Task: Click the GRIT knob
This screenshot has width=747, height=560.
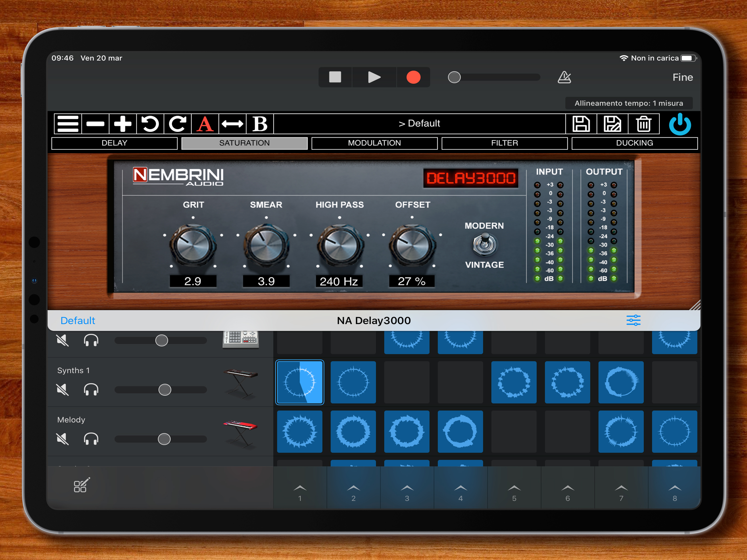Action: point(193,245)
